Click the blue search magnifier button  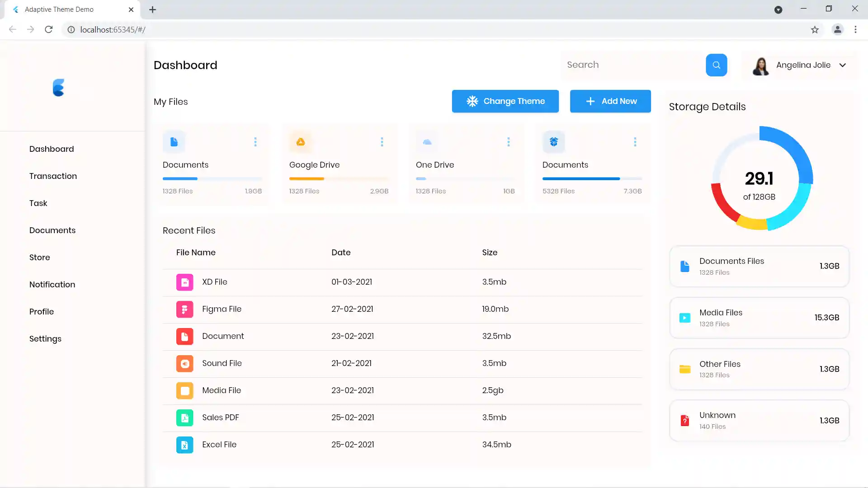click(x=716, y=65)
